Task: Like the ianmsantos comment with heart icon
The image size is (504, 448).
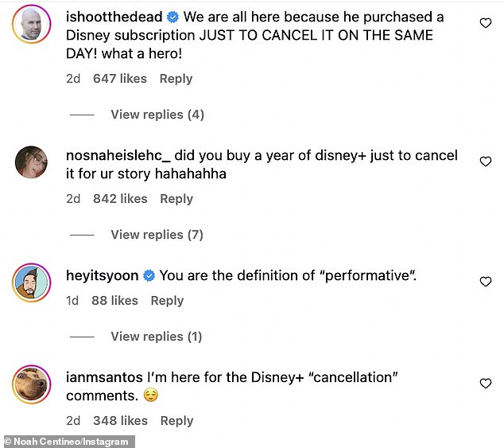Action: [485, 384]
